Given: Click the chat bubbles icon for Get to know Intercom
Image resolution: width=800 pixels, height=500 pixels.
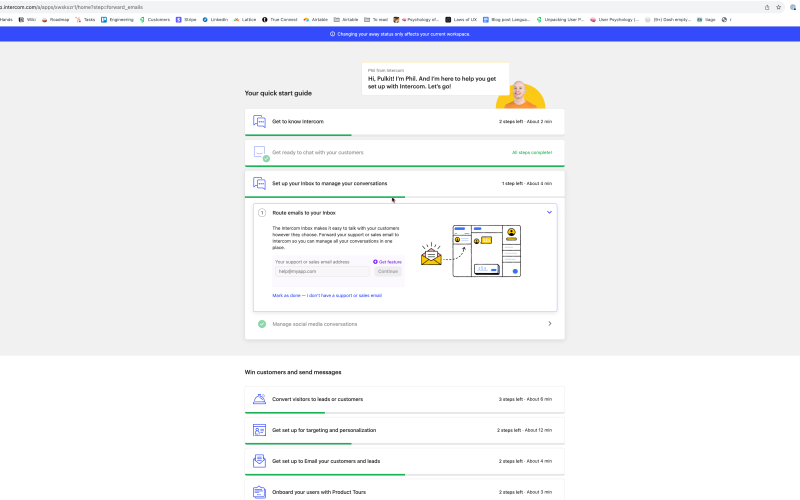Looking at the screenshot, I should (259, 121).
